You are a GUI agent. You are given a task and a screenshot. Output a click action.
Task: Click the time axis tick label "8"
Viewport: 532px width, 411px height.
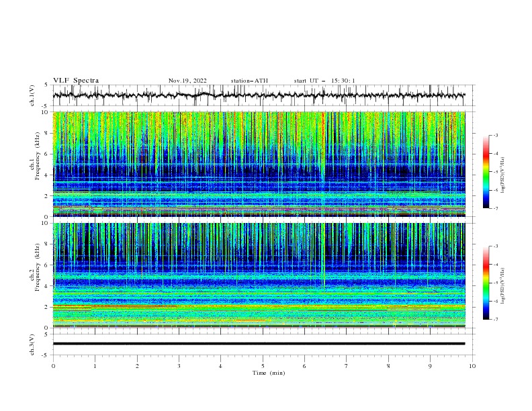[x=388, y=366]
